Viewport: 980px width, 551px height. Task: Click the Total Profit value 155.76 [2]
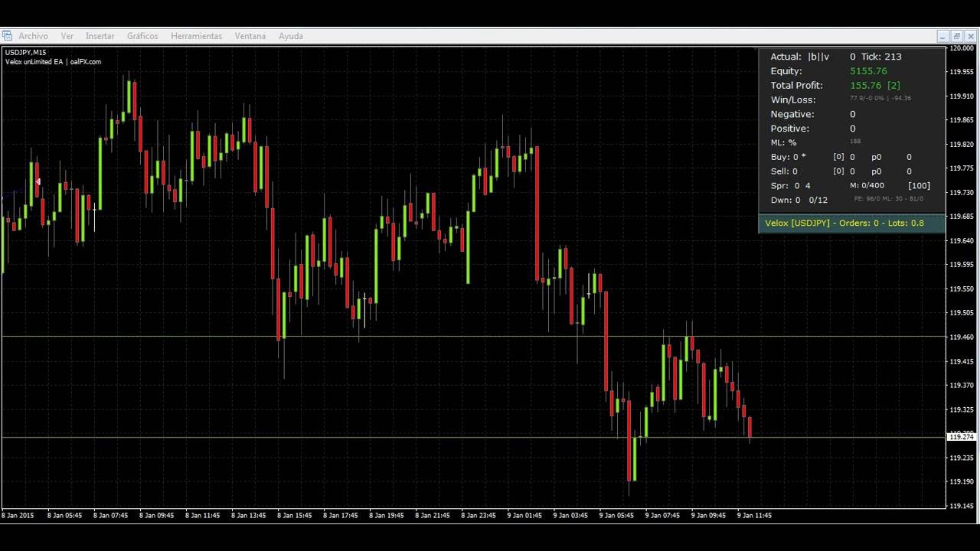[x=875, y=86]
